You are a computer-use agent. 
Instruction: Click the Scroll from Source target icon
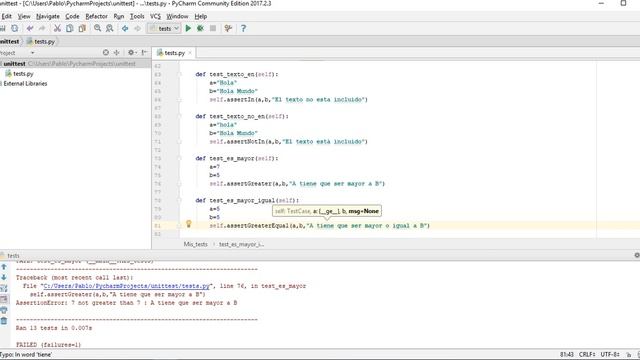[106, 53]
